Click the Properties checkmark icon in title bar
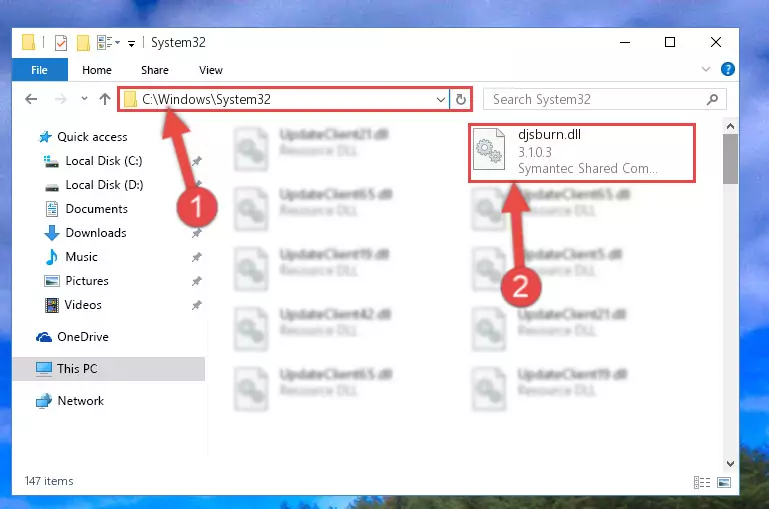769x509 pixels. tap(61, 43)
